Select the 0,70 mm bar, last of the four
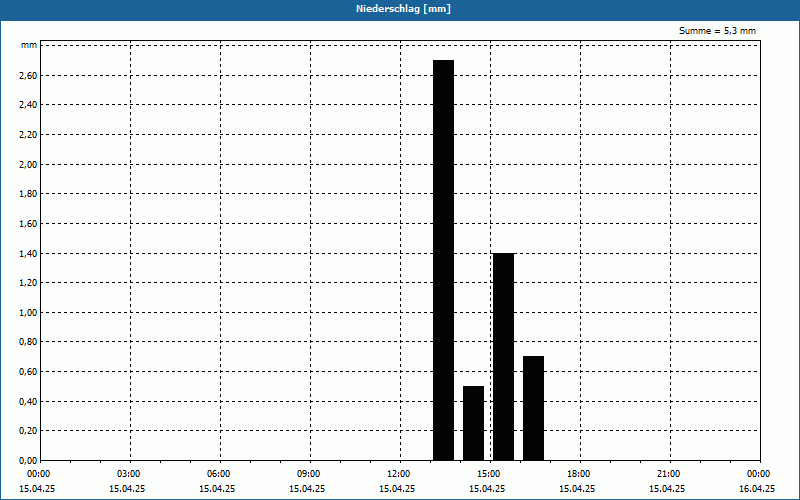This screenshot has height=500, width=800. pyautogui.click(x=534, y=408)
